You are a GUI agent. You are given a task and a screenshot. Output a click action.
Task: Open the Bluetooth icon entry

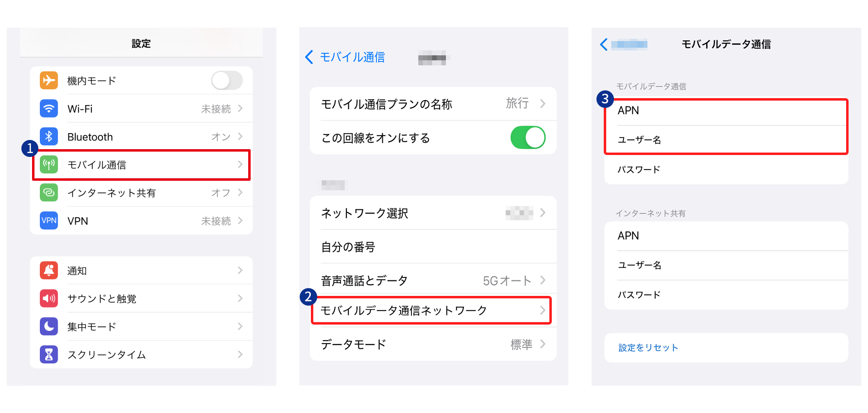point(49,137)
